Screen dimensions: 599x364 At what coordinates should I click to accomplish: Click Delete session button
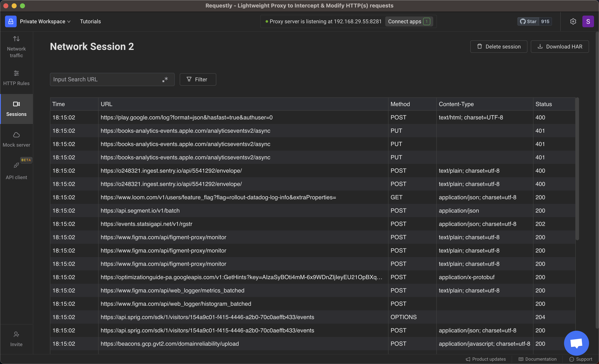click(x=499, y=46)
